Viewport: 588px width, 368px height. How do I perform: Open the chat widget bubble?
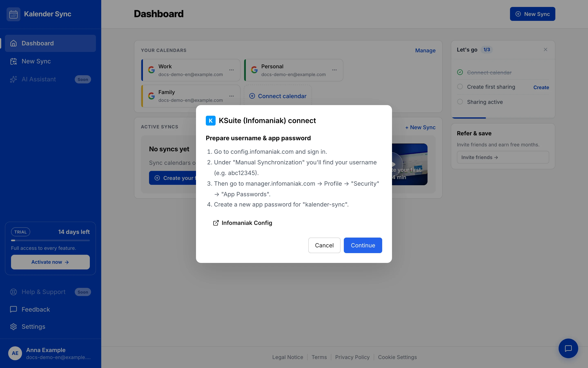(568, 349)
